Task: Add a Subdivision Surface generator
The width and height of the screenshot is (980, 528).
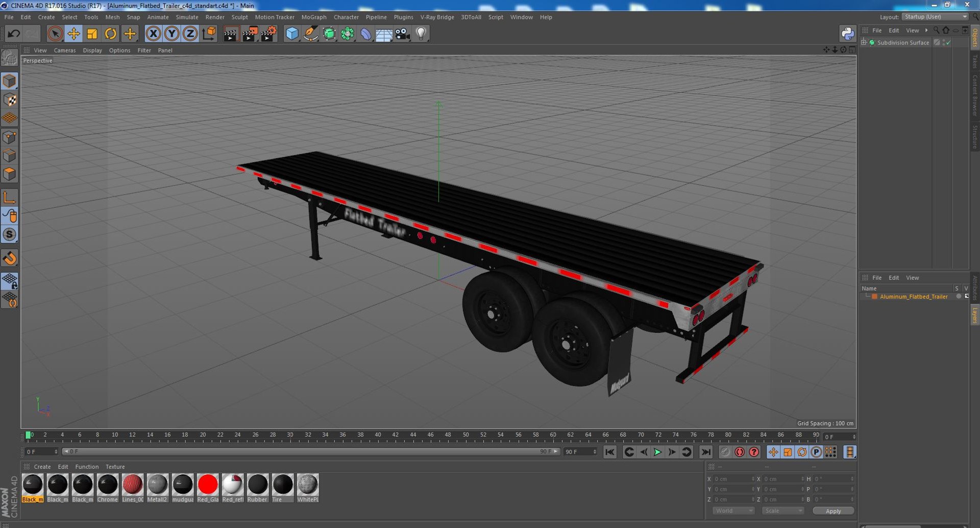Action: (329, 34)
